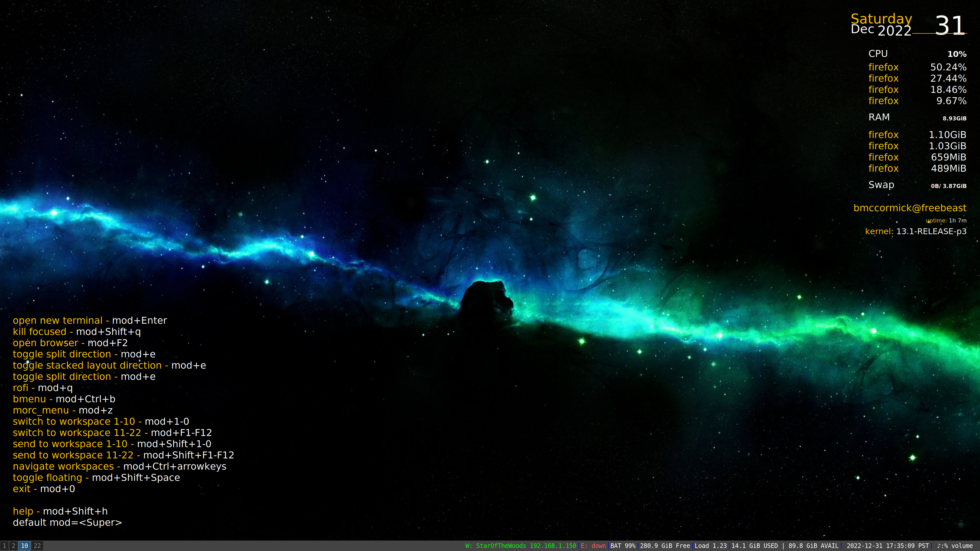Click the clock '2022-12-31 17:35:09 PST'
This screenshot has width=980, height=551.
click(888, 546)
